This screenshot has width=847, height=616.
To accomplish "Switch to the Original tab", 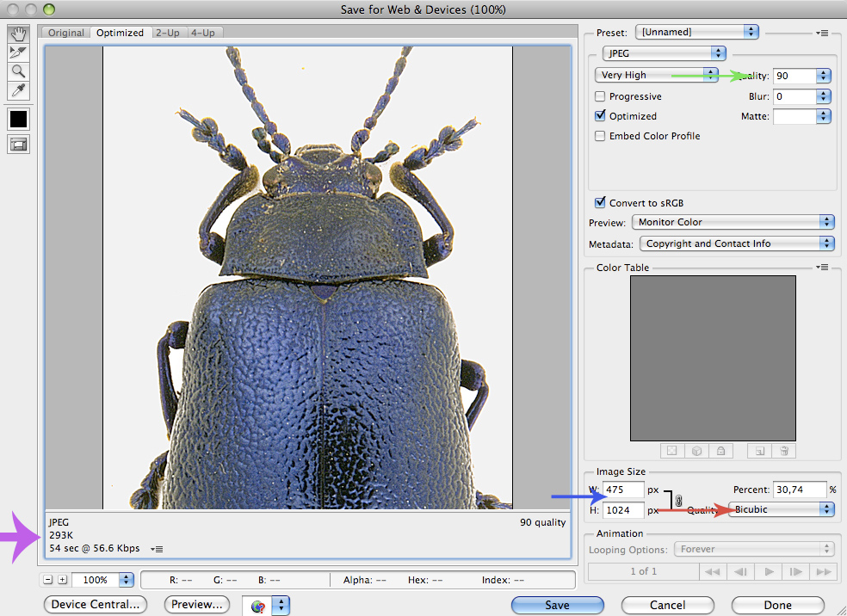I will point(65,33).
